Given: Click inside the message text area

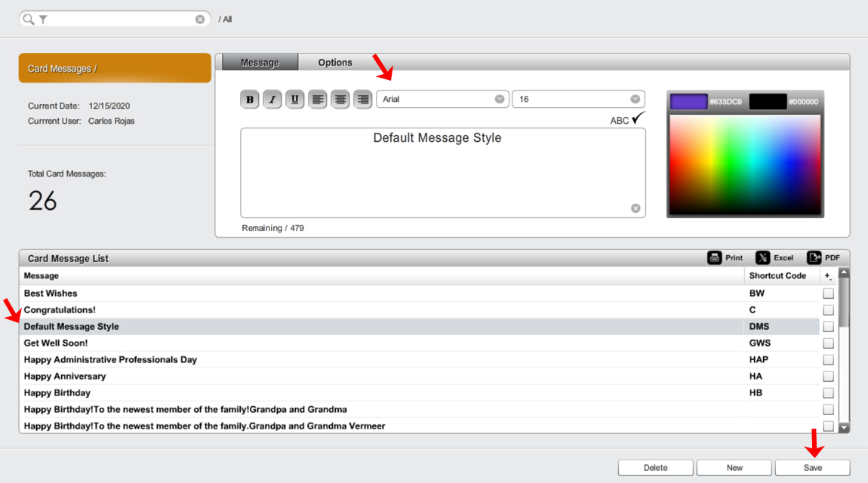Looking at the screenshot, I should (x=443, y=173).
